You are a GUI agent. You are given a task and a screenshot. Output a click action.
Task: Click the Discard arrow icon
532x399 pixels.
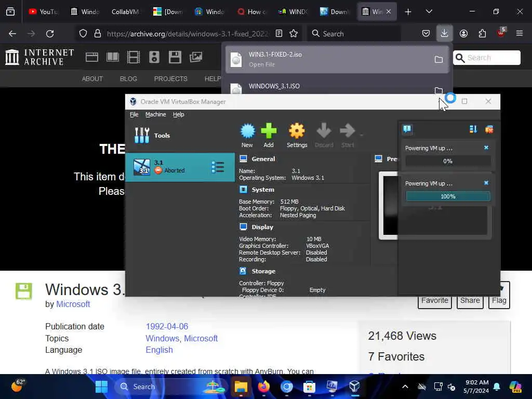324,136
